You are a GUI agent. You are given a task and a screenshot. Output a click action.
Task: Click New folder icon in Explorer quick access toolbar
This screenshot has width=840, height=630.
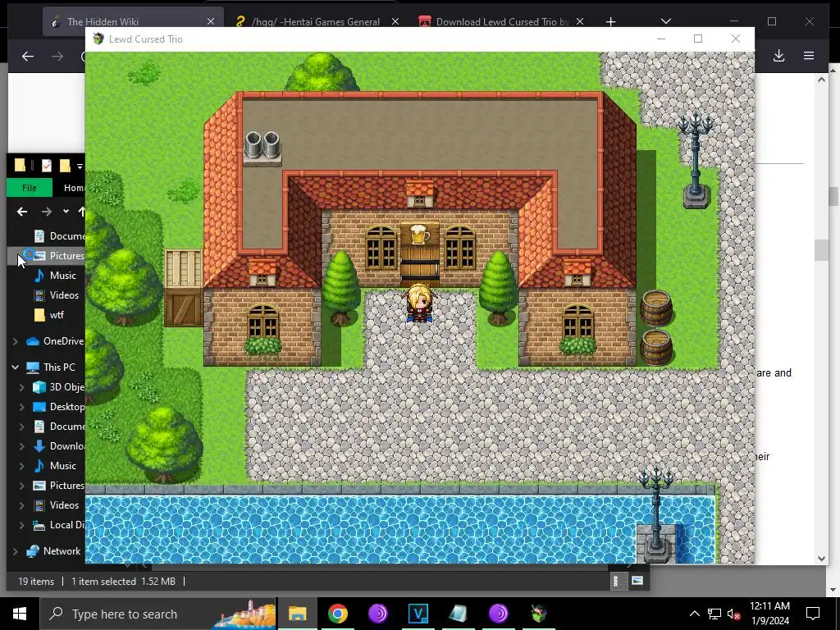click(65, 166)
